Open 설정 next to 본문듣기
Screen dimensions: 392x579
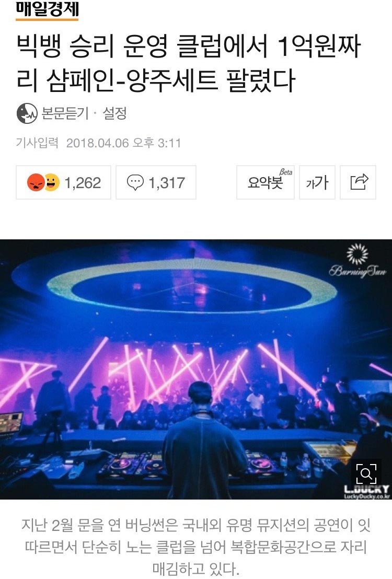point(114,113)
